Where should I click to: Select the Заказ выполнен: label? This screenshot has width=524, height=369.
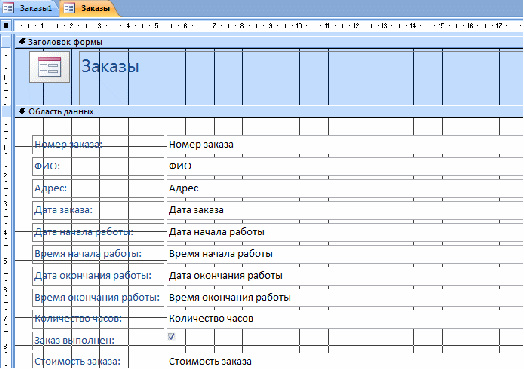(99, 341)
